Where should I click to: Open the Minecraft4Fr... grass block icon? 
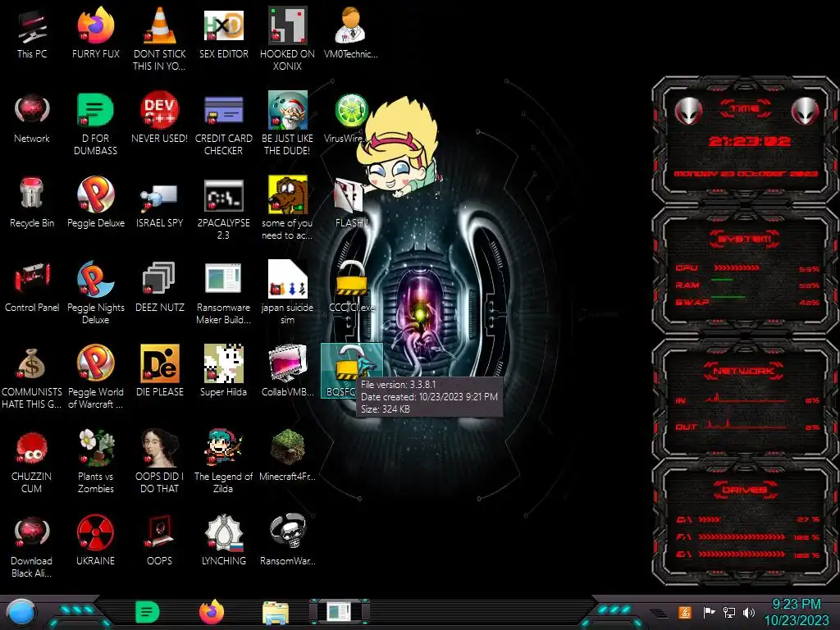coord(287,455)
